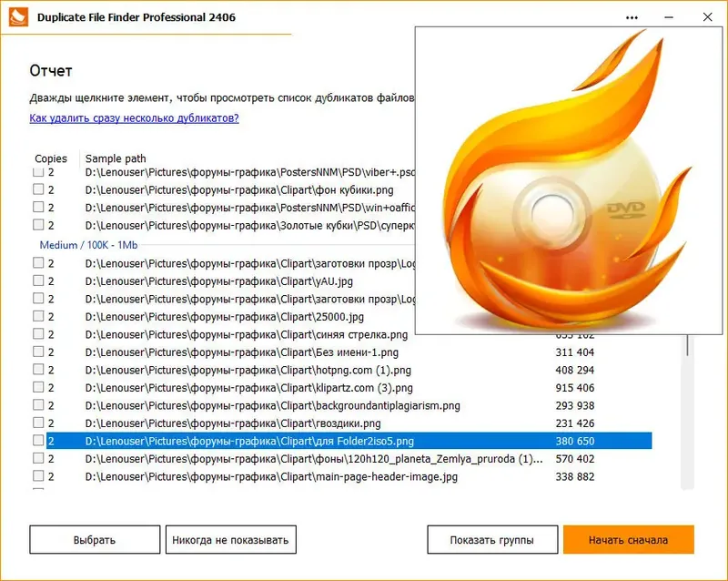Screen dimensions: 728x581
Task: Open 'Как удалить сразу несколько дубликатов?' link
Action: (134, 118)
